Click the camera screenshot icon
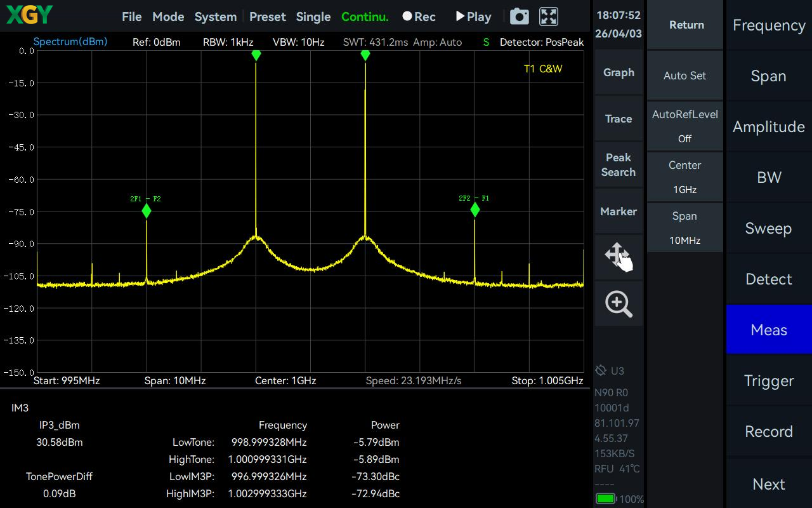This screenshot has width=812, height=508. coord(519,17)
